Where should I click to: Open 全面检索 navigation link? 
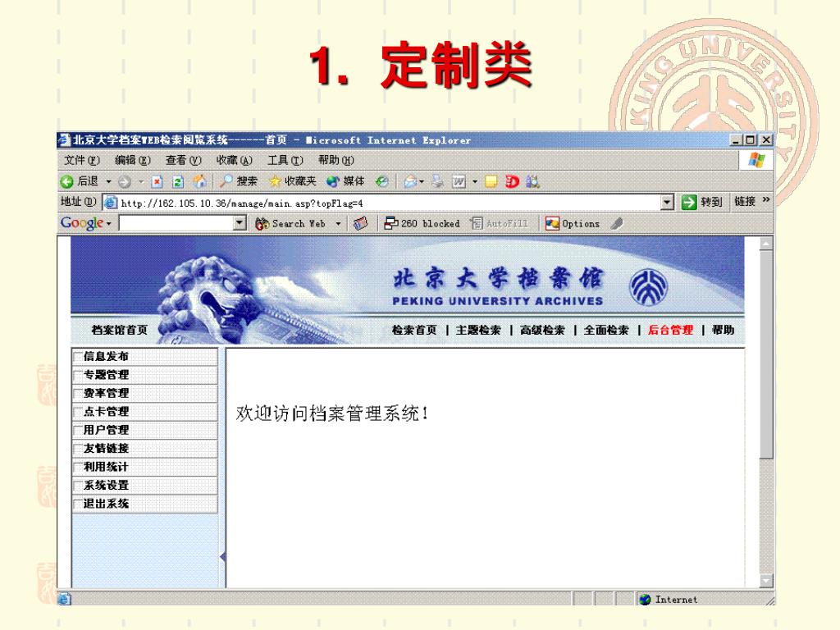606,330
